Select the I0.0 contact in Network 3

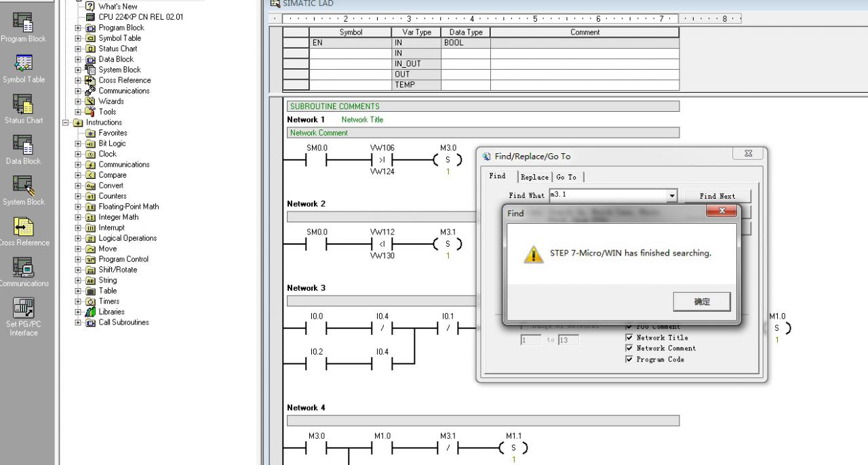click(316, 329)
